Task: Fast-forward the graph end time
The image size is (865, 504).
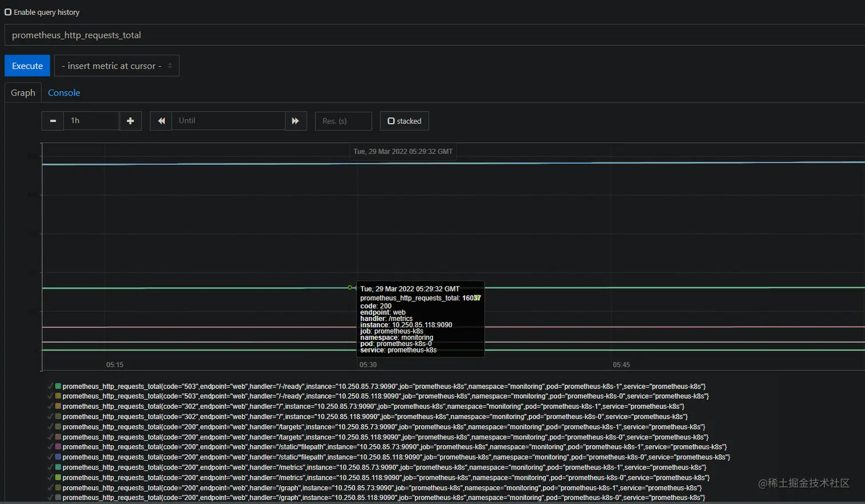Action: 296,121
